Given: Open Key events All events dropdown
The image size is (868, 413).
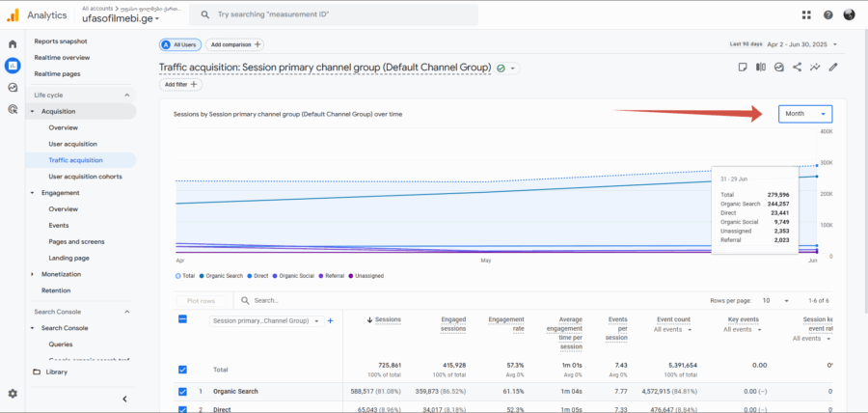Looking at the screenshot, I should (743, 329).
